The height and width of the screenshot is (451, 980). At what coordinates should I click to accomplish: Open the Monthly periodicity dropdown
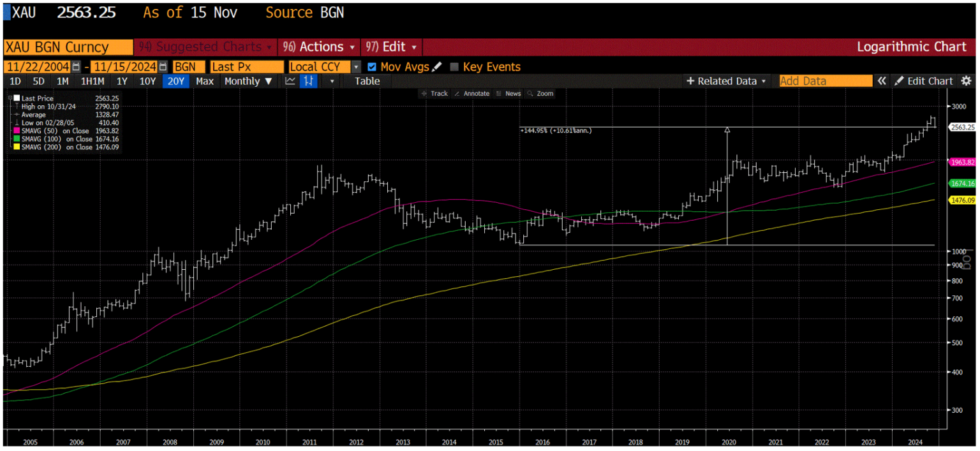[249, 81]
